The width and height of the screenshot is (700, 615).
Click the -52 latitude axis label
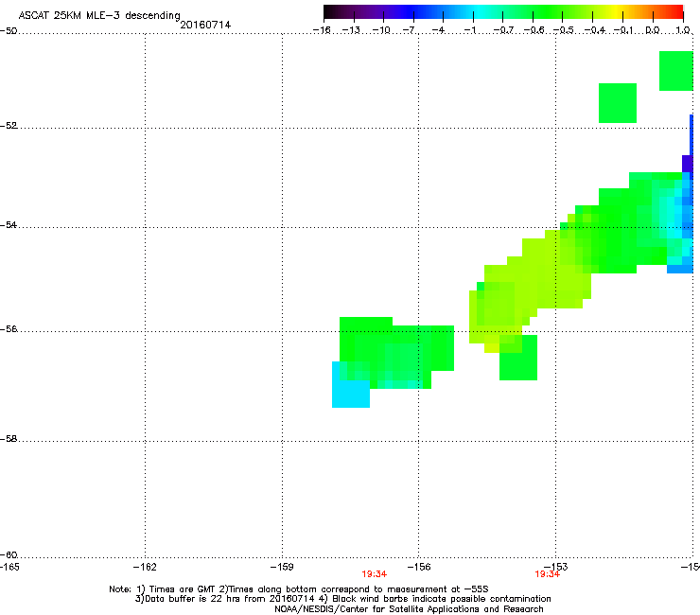click(x=9, y=126)
